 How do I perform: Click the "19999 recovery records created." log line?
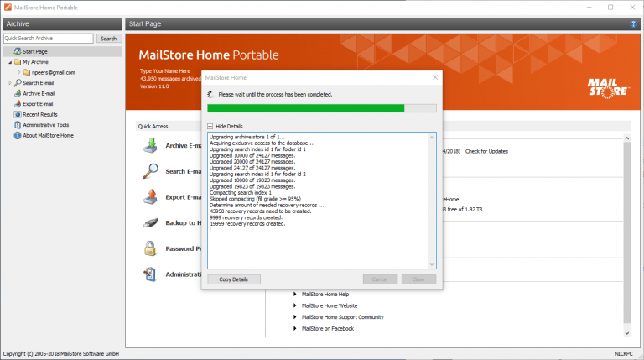click(247, 223)
